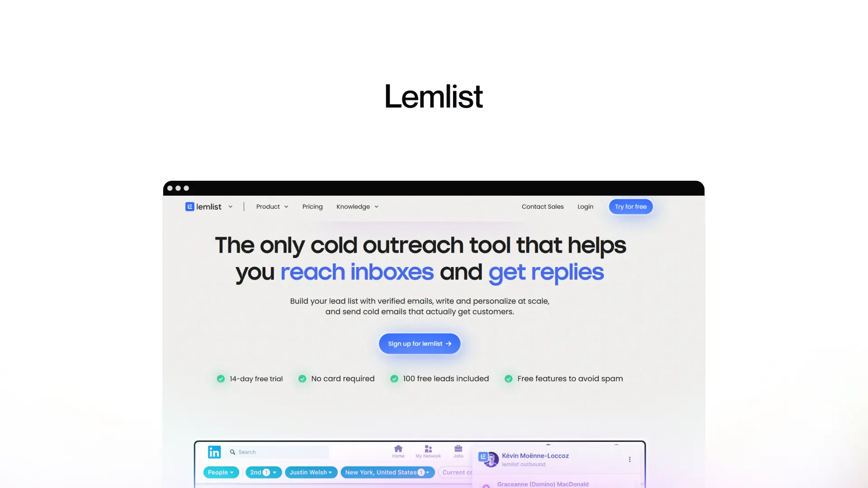
Task: Expand the Product dropdown menu
Action: coord(272,206)
